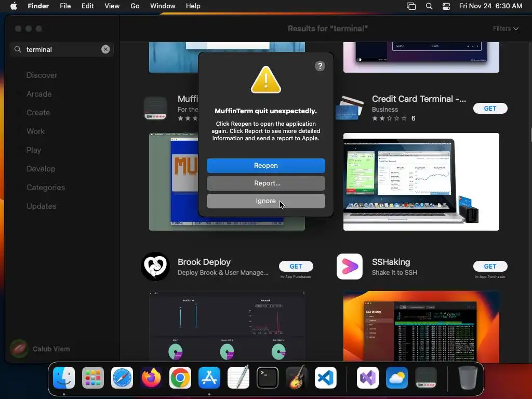Select Play in the sidebar
Viewport: 532px width, 399px height.
(x=34, y=150)
